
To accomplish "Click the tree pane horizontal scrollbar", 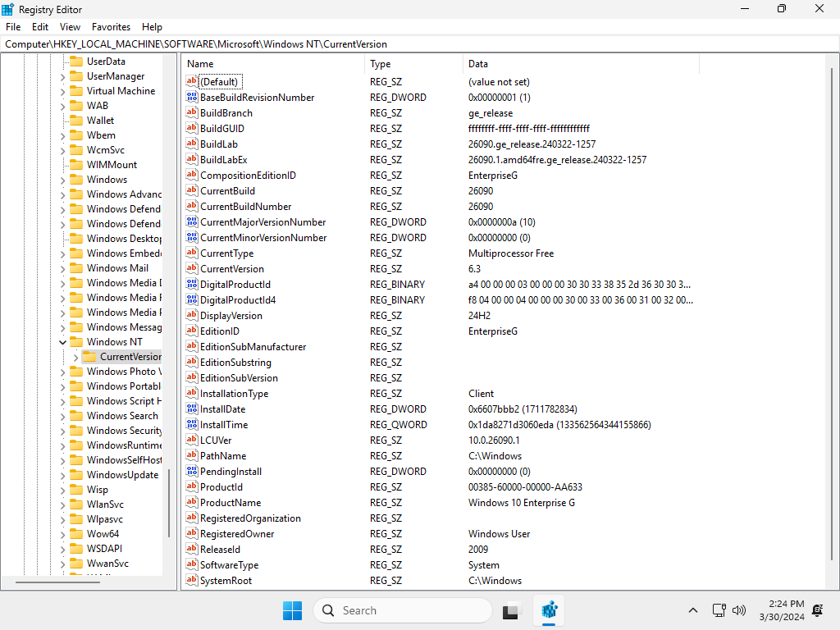I will [57, 582].
